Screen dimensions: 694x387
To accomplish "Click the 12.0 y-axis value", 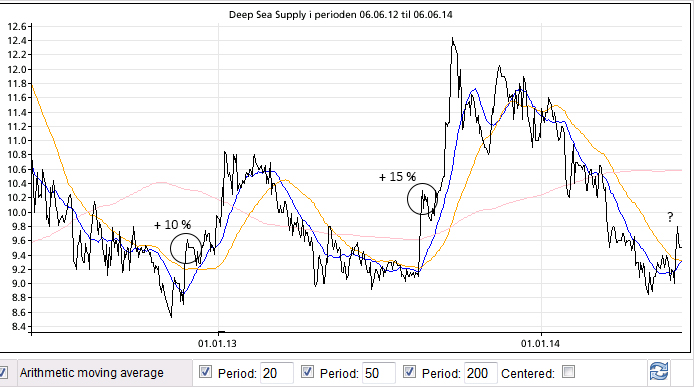I will (x=17, y=70).
